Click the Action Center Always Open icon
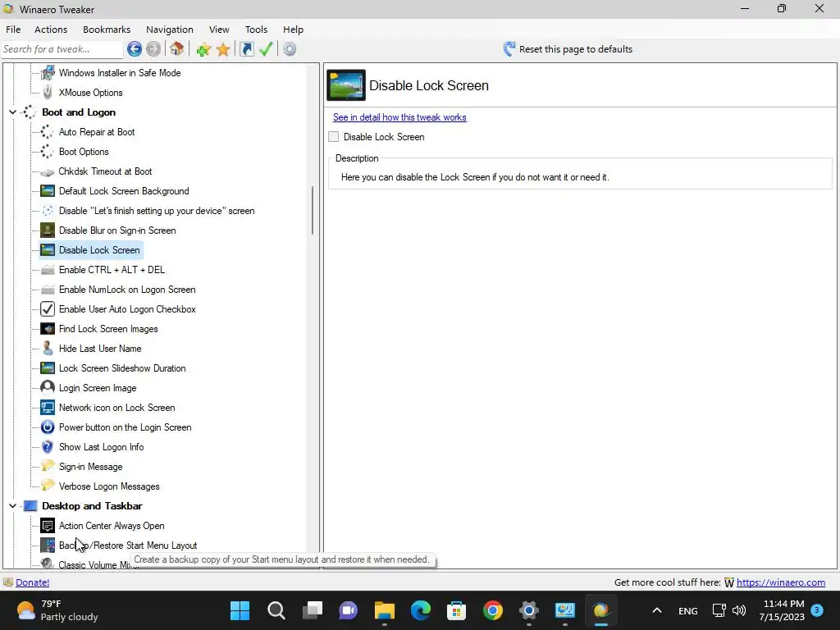This screenshot has height=630, width=840. [x=47, y=526]
